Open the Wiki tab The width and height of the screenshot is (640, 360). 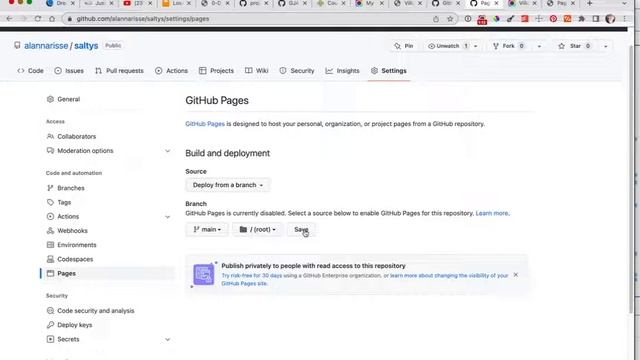[x=257, y=71]
